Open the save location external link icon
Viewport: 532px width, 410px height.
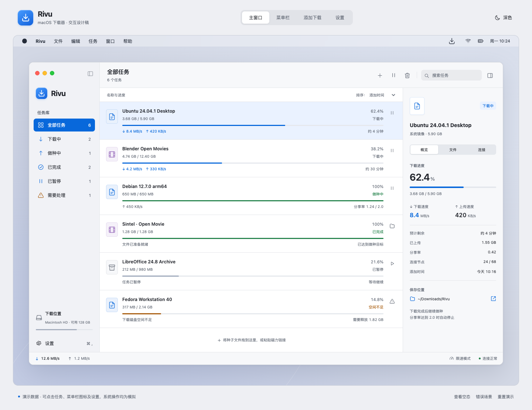[x=493, y=299]
